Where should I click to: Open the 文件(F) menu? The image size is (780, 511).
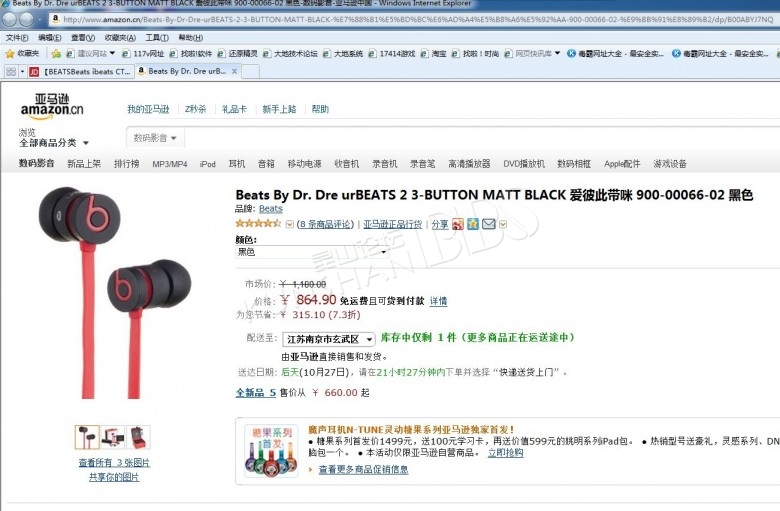[x=17, y=38]
